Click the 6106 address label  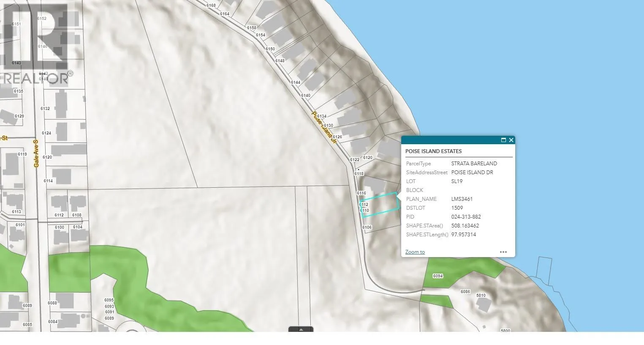(367, 227)
